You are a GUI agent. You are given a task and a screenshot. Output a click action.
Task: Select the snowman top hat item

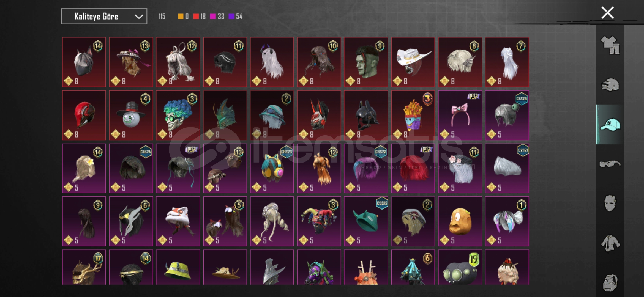131,115
